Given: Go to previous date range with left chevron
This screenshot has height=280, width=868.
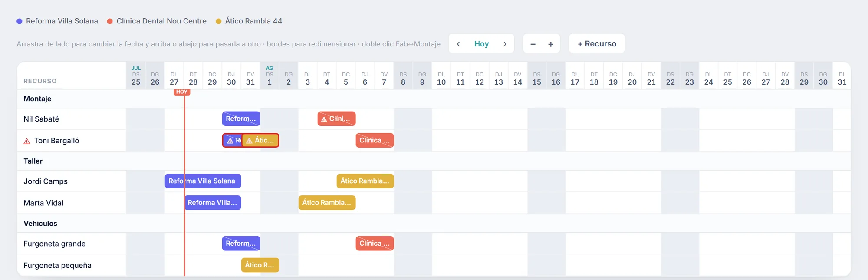Looking at the screenshot, I should click(x=458, y=44).
